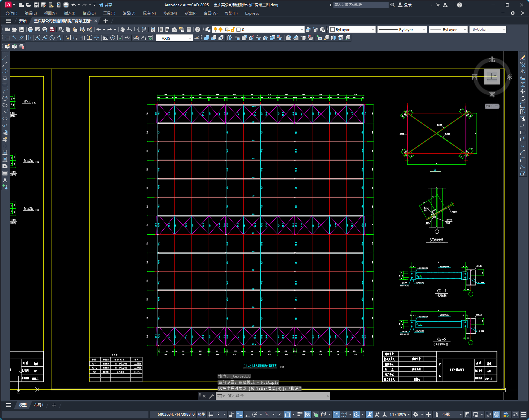
Task: Toggle the drawing grid display
Action: coord(211,414)
